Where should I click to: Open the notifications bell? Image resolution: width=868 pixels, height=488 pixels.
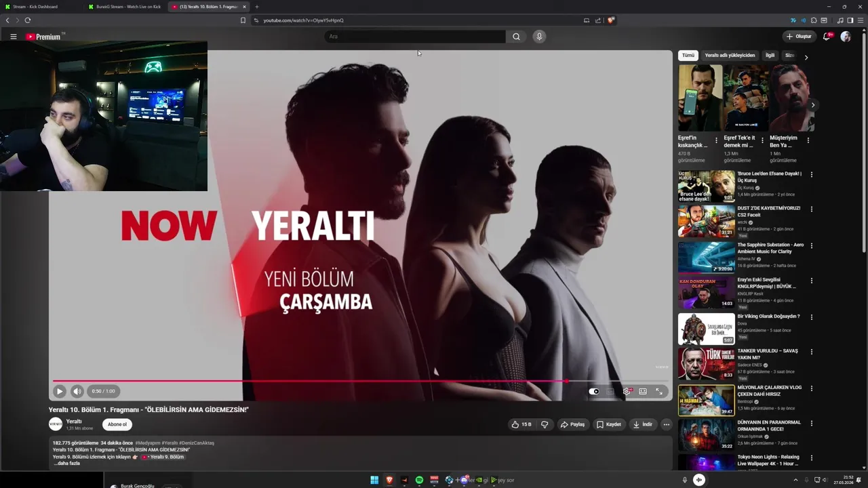point(827,37)
